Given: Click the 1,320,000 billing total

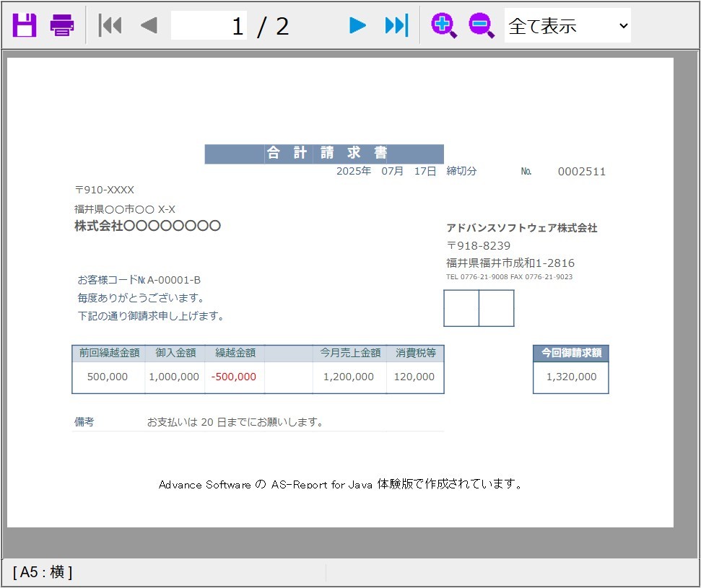Looking at the screenshot, I should pos(571,377).
